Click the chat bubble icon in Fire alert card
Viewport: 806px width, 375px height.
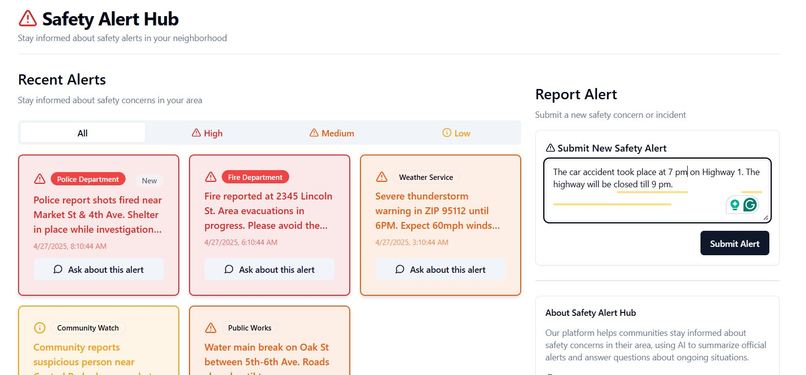tap(229, 269)
